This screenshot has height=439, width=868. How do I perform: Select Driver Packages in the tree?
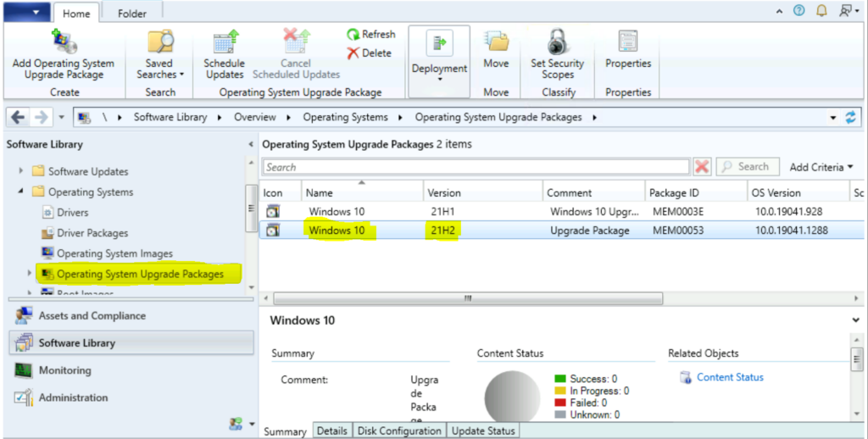pos(92,233)
